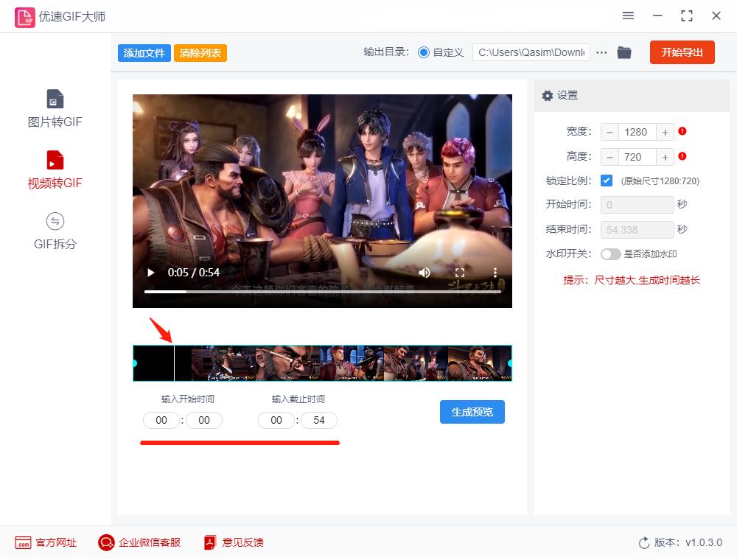Click the version refresh icon near v1.0.3.0

(x=643, y=542)
